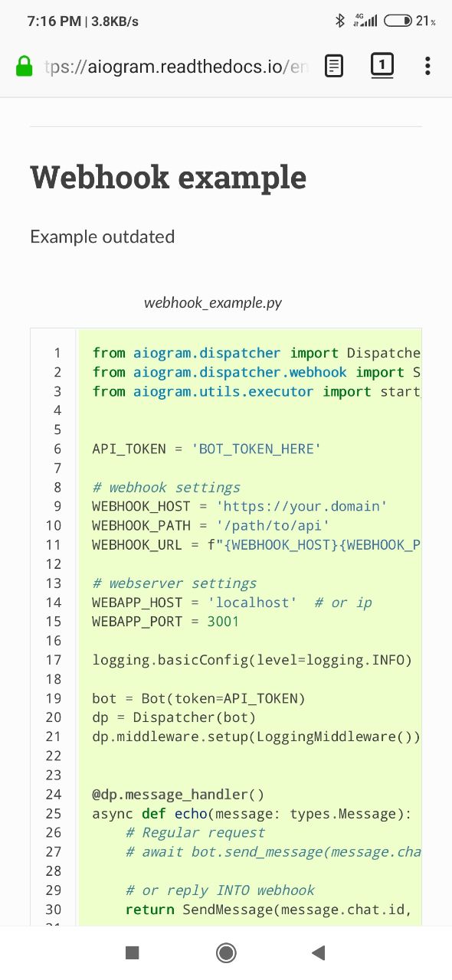This screenshot has height=980, width=452.
Task: Tap the "# webhook settings" comment
Action: [x=166, y=487]
